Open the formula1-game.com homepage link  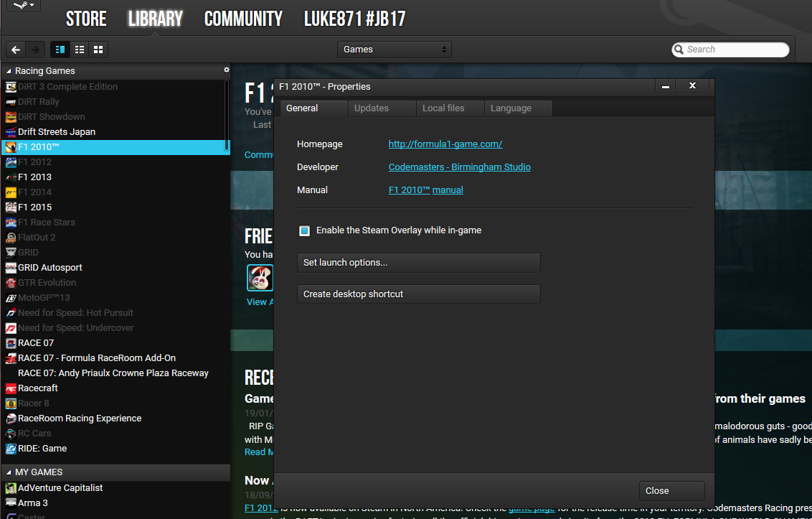[x=445, y=144]
